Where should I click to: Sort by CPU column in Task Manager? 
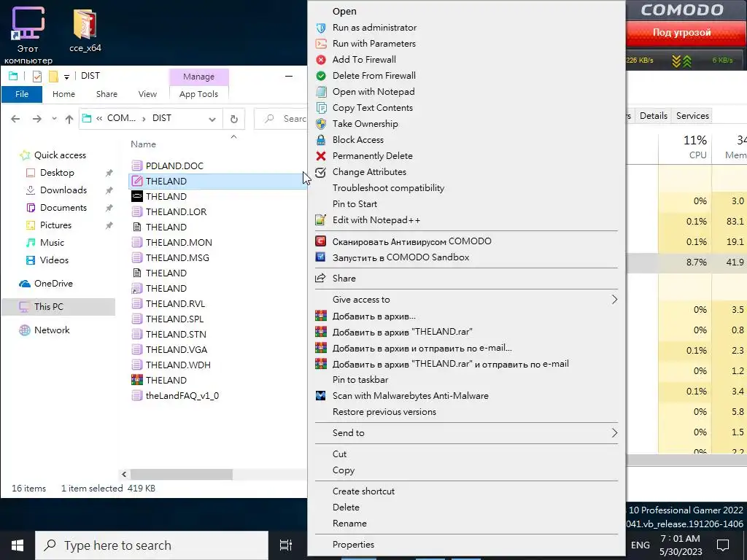pos(686,147)
